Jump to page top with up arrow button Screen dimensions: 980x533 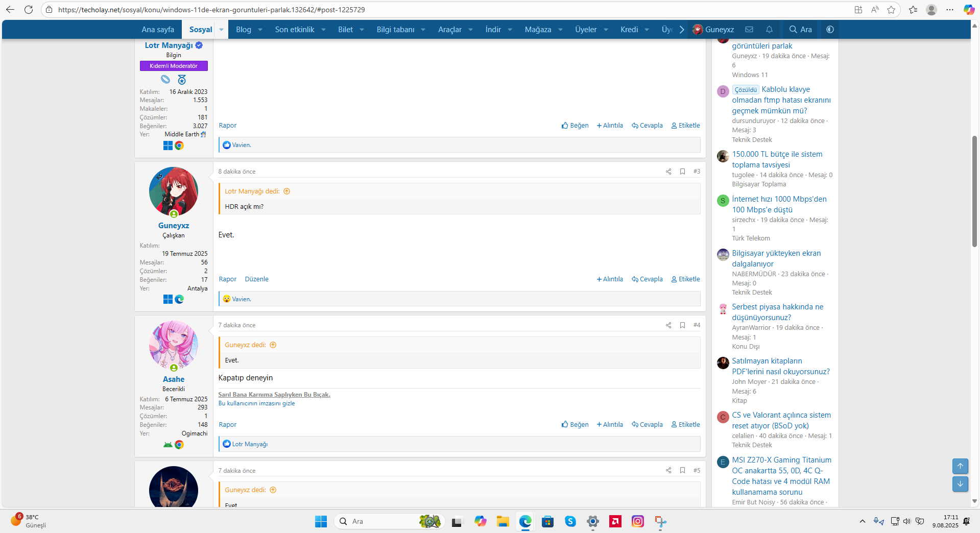[x=960, y=466]
